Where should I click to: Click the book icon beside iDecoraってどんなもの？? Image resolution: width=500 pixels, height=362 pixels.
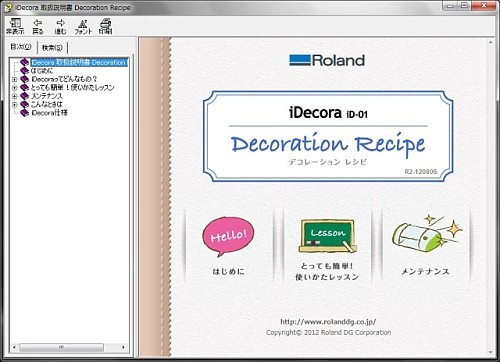click(x=24, y=79)
